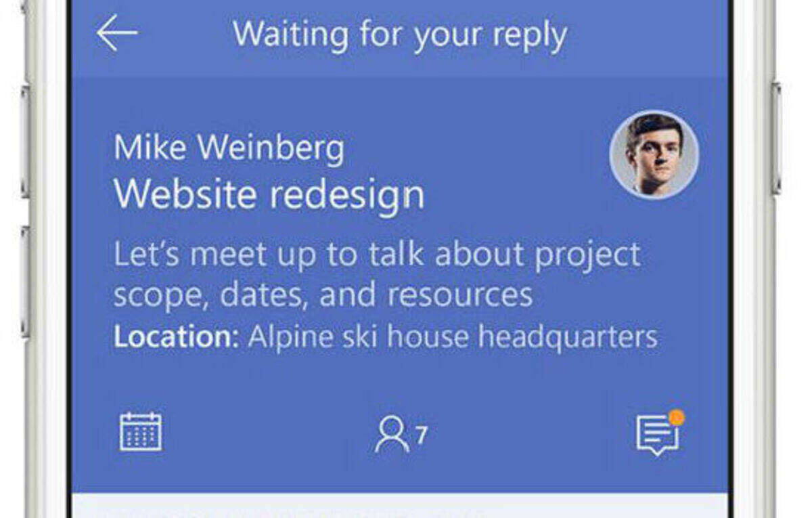Tap the orange notification dot on comments
Screen dimensions: 812x518
(675, 417)
